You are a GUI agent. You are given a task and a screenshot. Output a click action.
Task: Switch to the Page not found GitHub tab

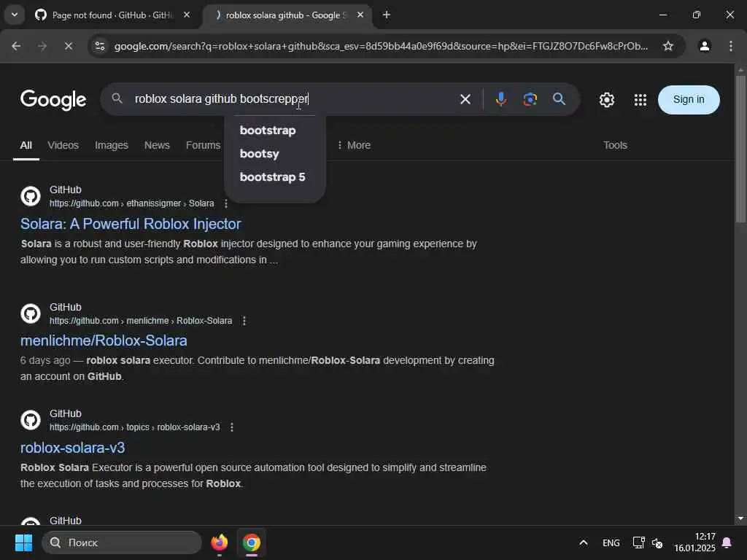coord(113,15)
